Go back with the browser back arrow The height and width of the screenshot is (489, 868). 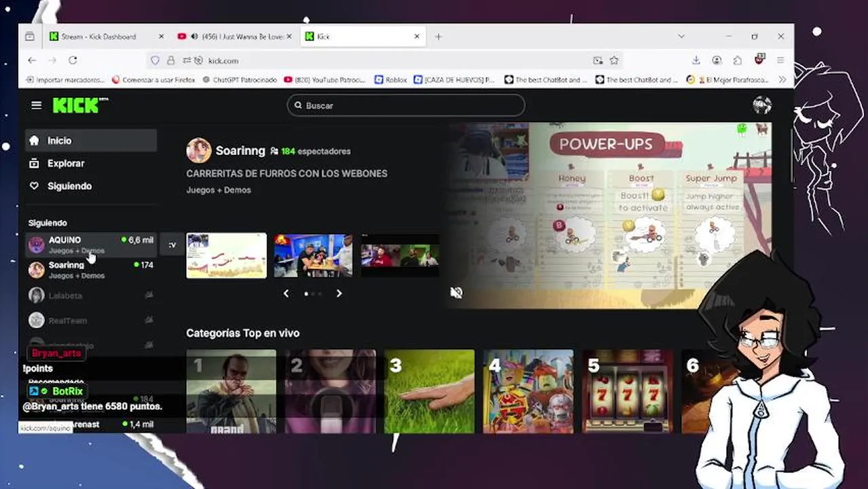pos(32,60)
